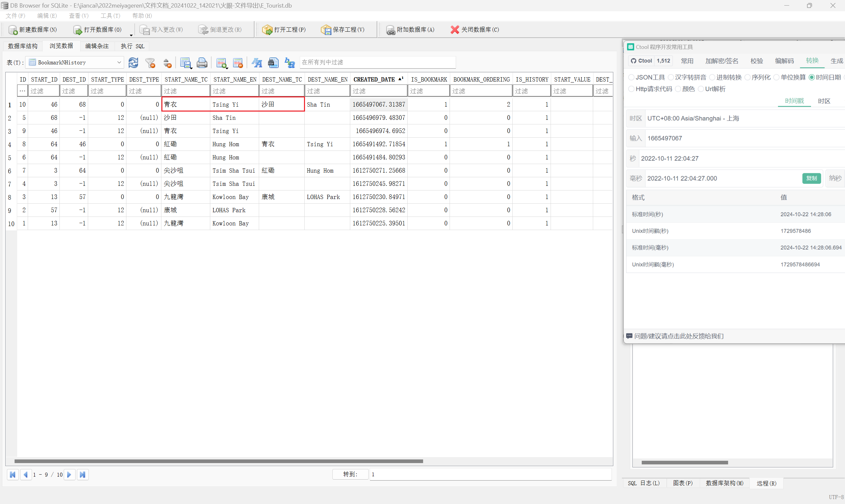
Task: Click the Ctool GitHub star badge
Action: 650,61
